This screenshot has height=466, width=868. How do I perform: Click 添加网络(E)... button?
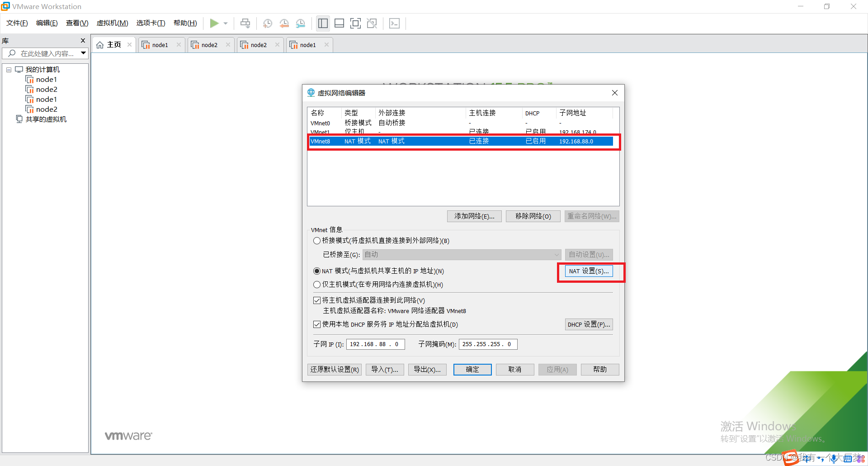474,216
